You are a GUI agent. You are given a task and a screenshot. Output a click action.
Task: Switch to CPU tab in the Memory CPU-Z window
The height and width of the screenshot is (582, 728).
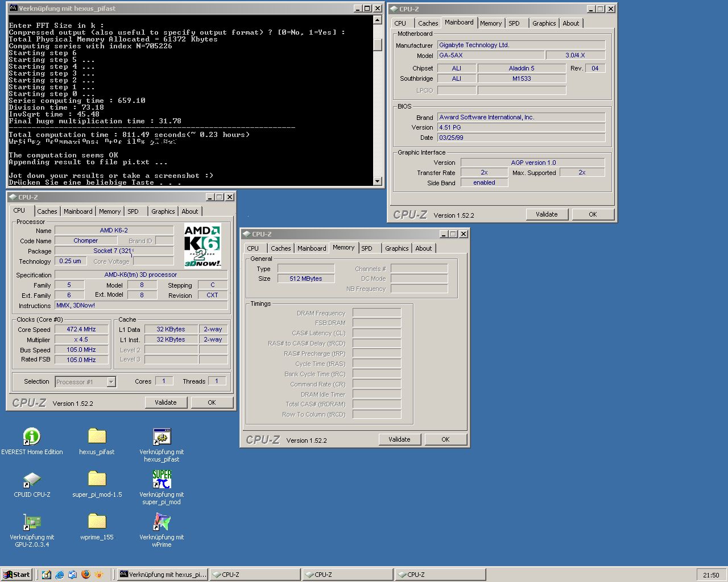(253, 248)
